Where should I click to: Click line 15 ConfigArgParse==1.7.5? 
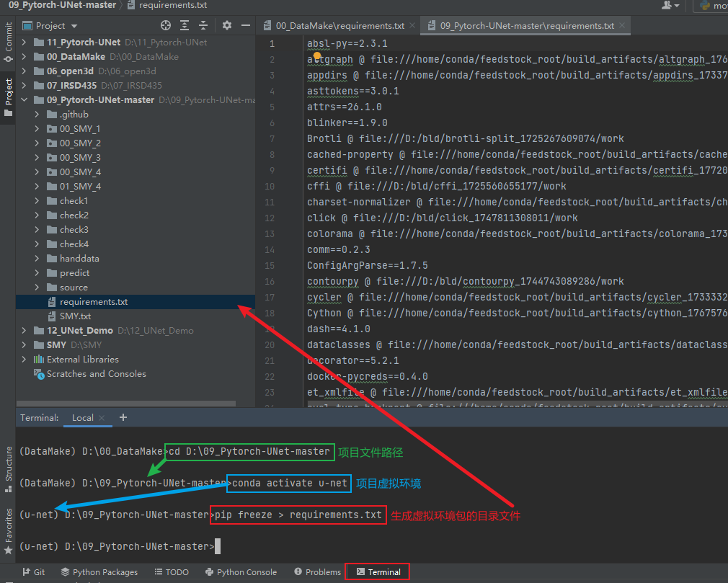(368, 265)
